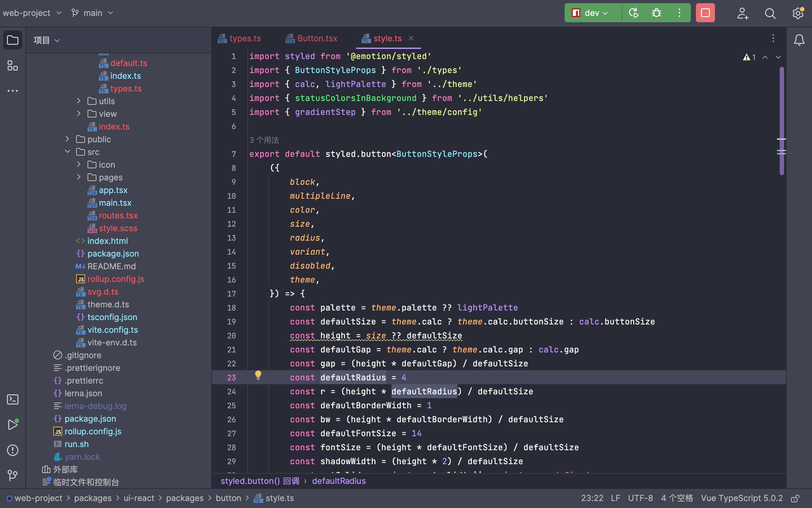Screen dimensions: 812x508
Task: Open the Run tool window in sidebar
Action: [x=13, y=425]
